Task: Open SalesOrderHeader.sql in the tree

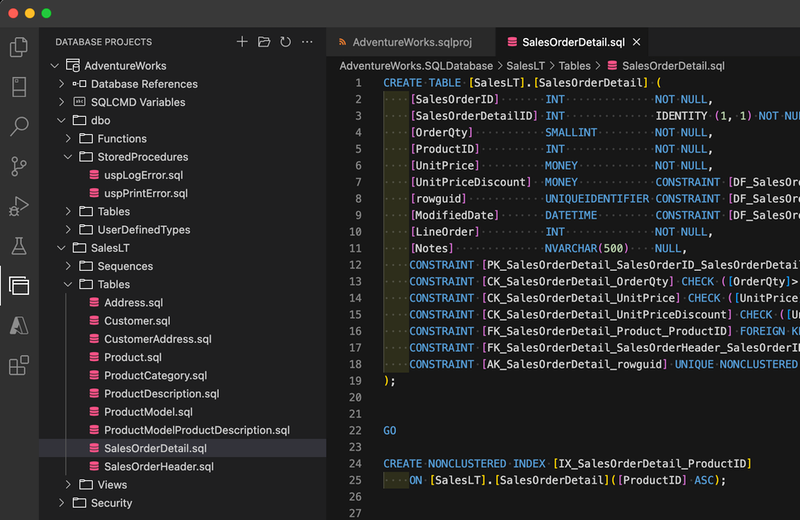Action: point(158,467)
